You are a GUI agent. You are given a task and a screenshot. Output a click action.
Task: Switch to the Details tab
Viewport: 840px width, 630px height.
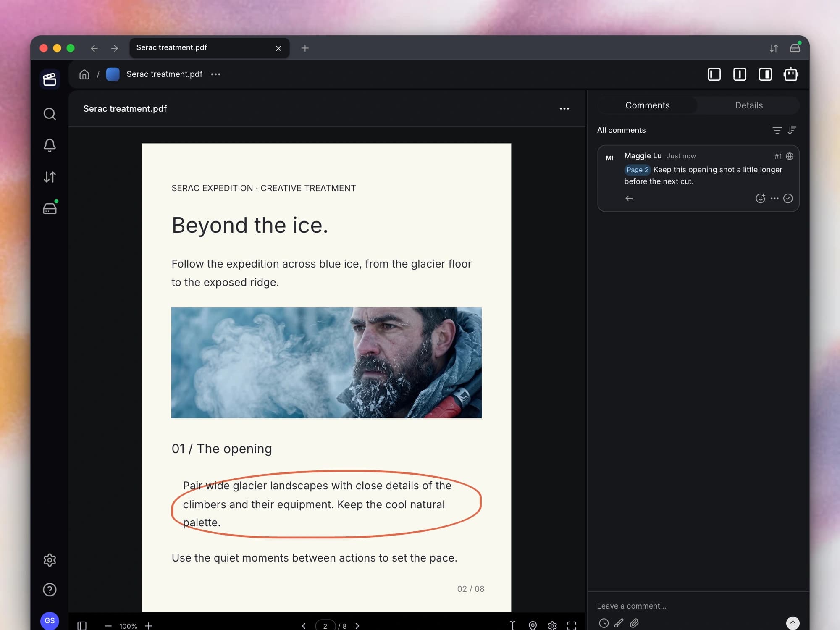pos(748,105)
